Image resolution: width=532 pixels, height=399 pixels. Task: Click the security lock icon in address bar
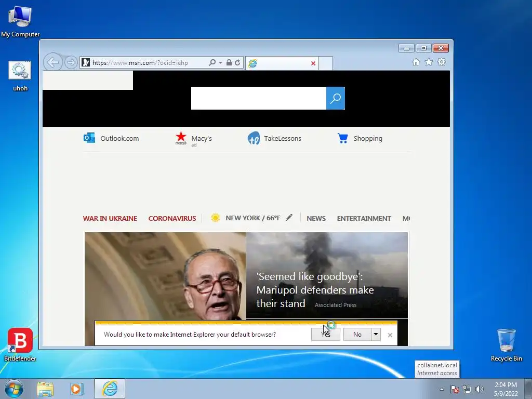click(229, 62)
